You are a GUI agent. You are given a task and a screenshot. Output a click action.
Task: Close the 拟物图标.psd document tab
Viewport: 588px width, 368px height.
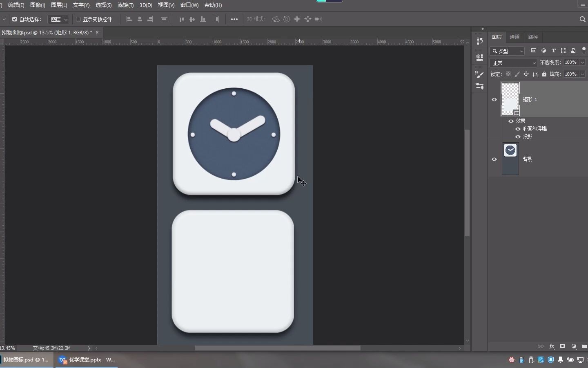pos(97,32)
